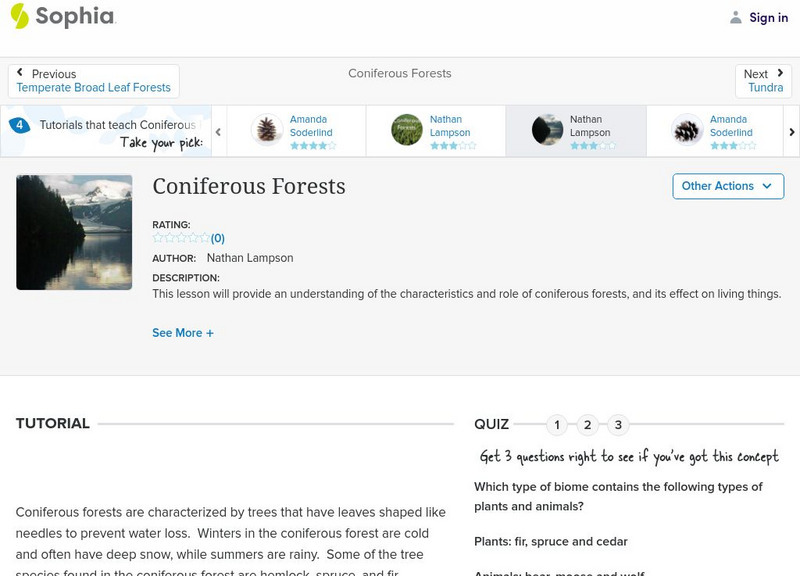
Task: Open the Other Actions dropdown
Action: coord(727,186)
